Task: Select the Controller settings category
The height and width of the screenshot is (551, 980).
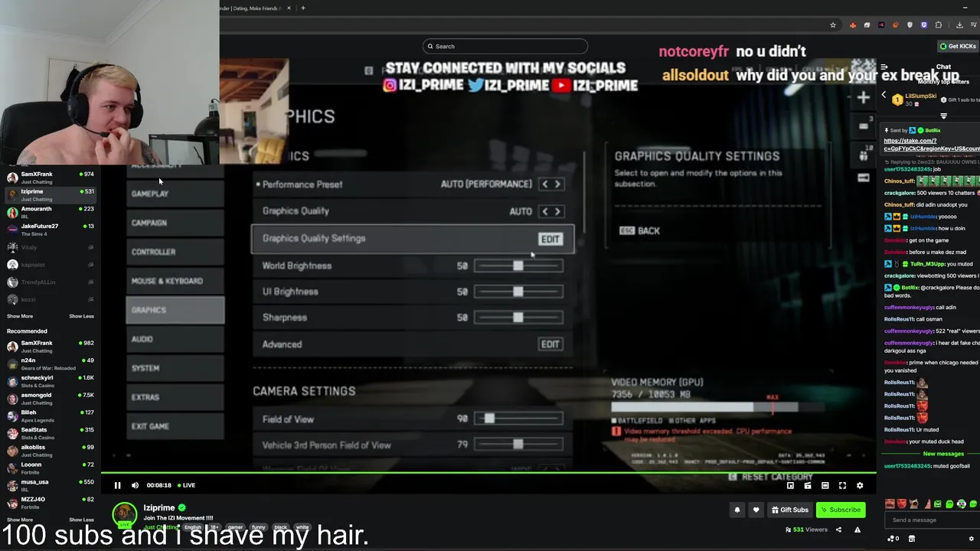Action: coord(175,252)
